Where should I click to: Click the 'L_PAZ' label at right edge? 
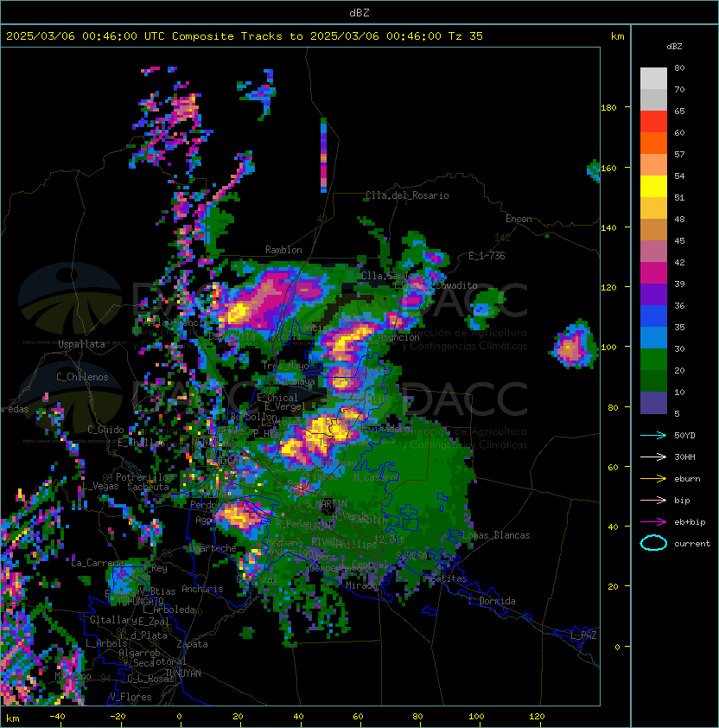(x=583, y=635)
